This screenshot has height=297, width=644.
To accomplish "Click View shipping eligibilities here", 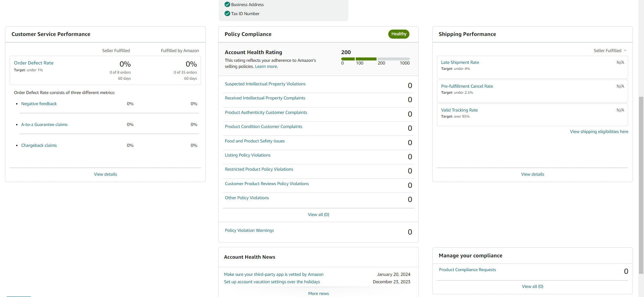I will coord(599,132).
